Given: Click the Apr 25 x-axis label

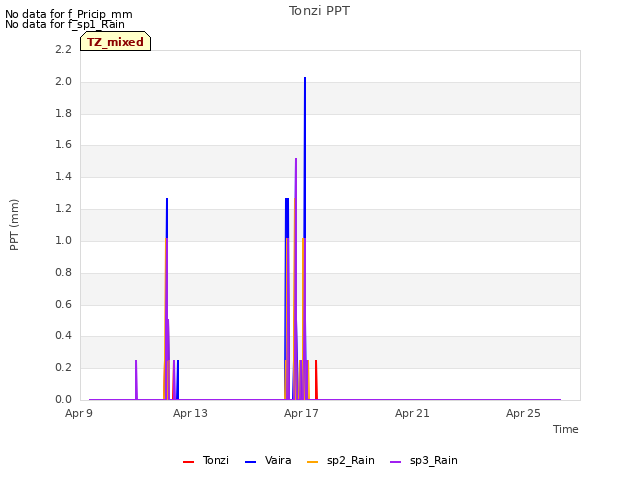Looking at the screenshot, I should pyautogui.click(x=523, y=413).
